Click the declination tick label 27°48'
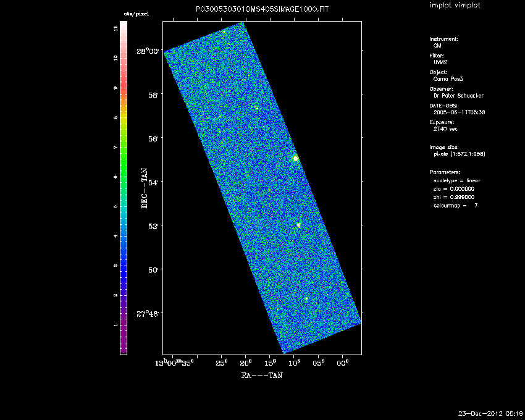 [148, 314]
